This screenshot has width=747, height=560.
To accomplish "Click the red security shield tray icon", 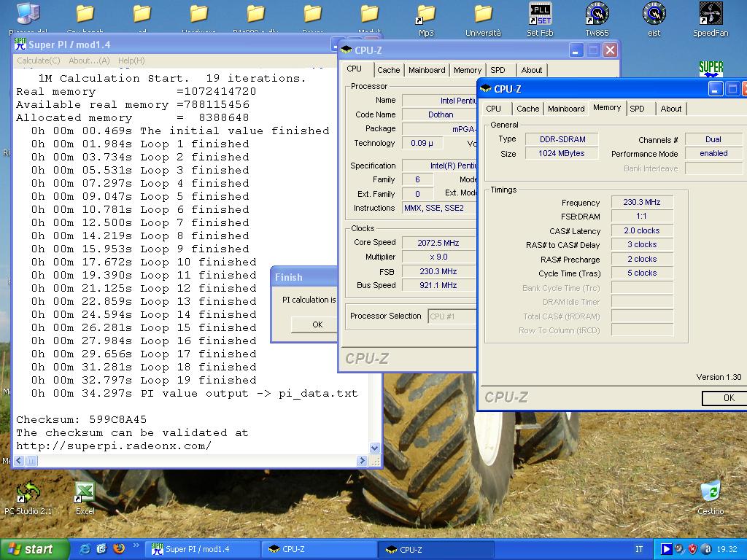I will [693, 550].
